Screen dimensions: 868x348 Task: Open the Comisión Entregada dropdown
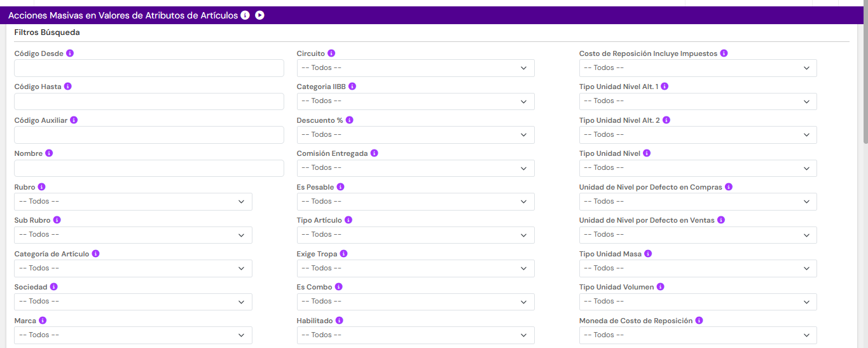pyautogui.click(x=415, y=168)
